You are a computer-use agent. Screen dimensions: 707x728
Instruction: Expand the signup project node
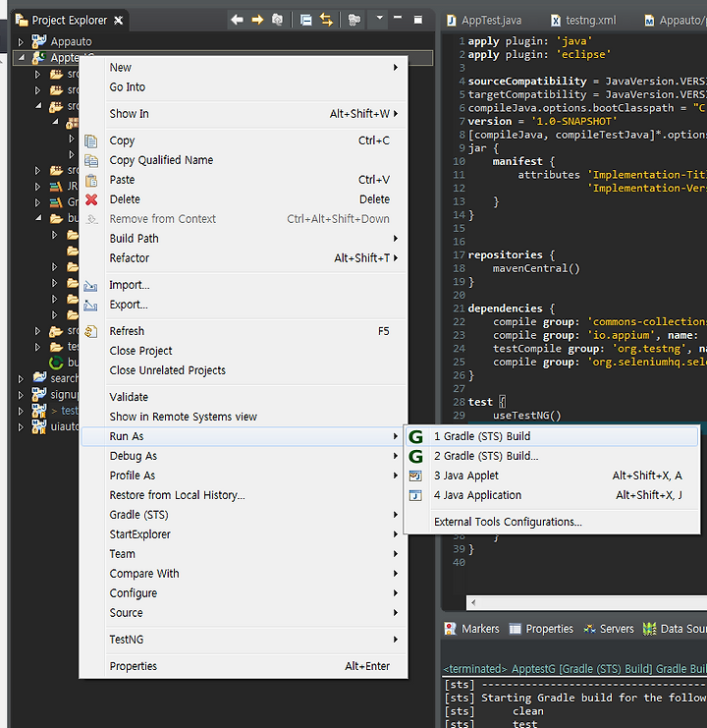pyautogui.click(x=21, y=395)
